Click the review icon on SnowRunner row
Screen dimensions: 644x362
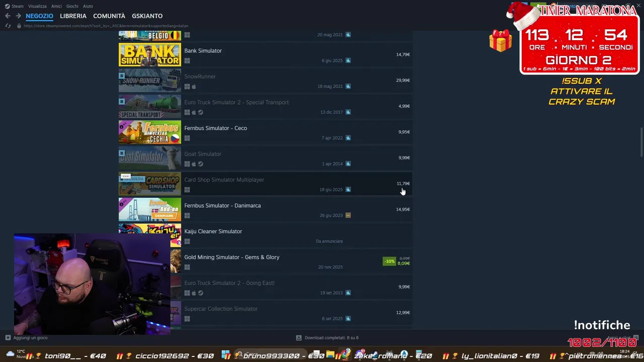click(x=348, y=86)
